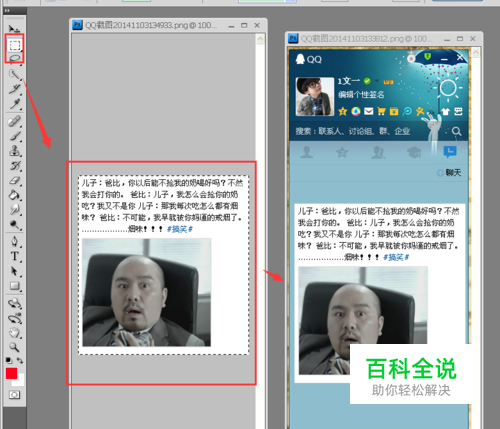Select the Move tool
500x429 pixels.
click(14, 28)
